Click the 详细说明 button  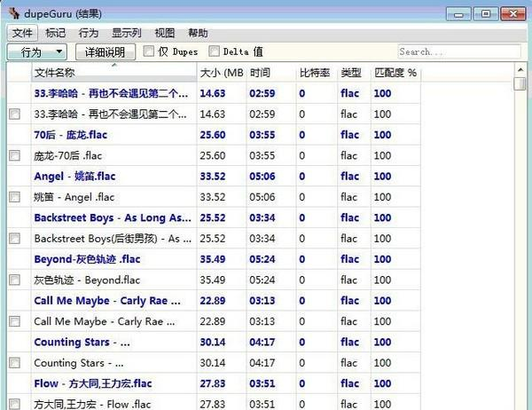click(106, 52)
